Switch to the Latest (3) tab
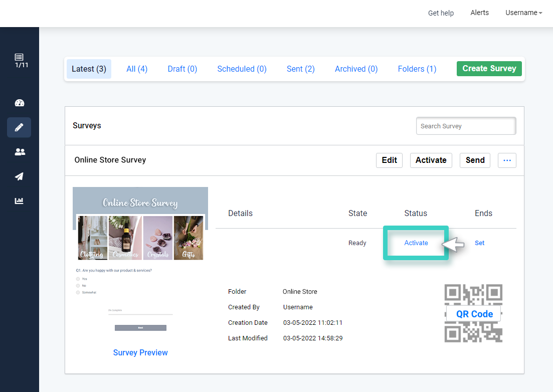553x392 pixels. click(x=89, y=69)
